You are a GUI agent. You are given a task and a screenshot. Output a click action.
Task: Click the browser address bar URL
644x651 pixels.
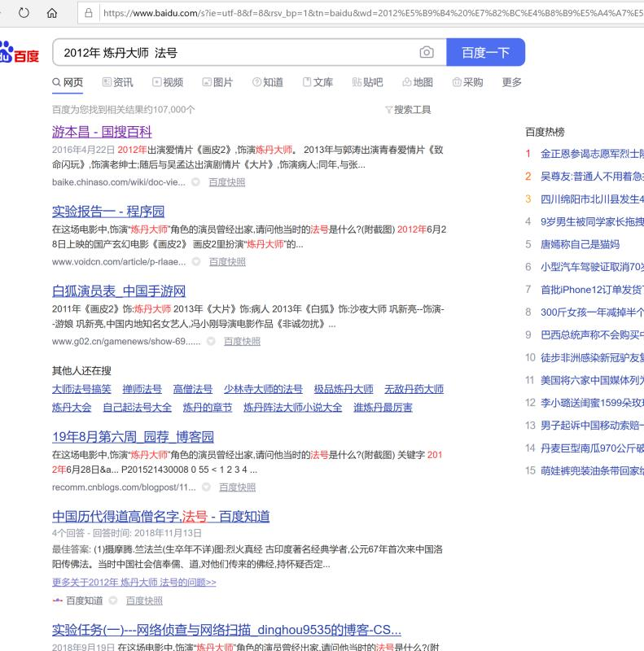pos(373,13)
